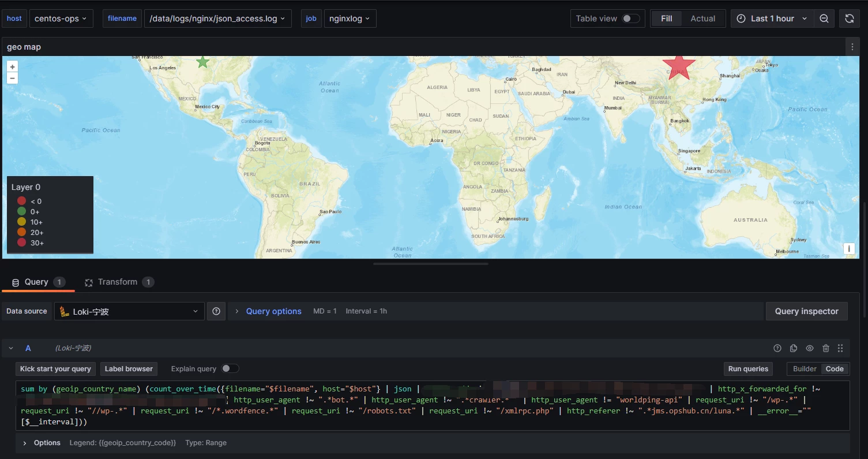Delete query A with the trash icon
The image size is (868, 459).
coord(826,348)
